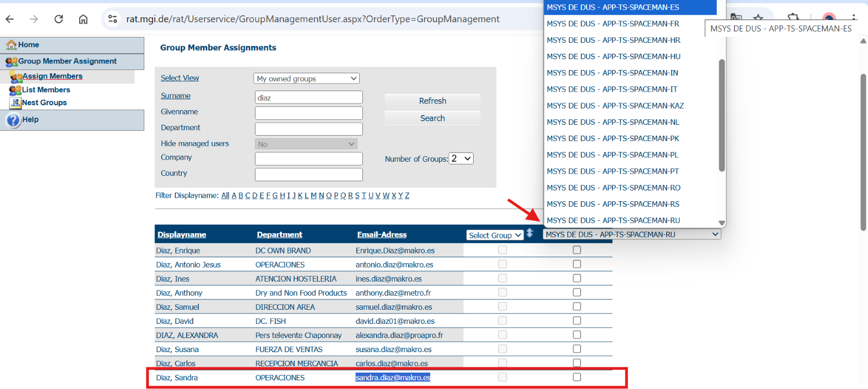Expand the Number of Groups dropdown
Viewport: 868px width, 389px height.
click(x=461, y=158)
